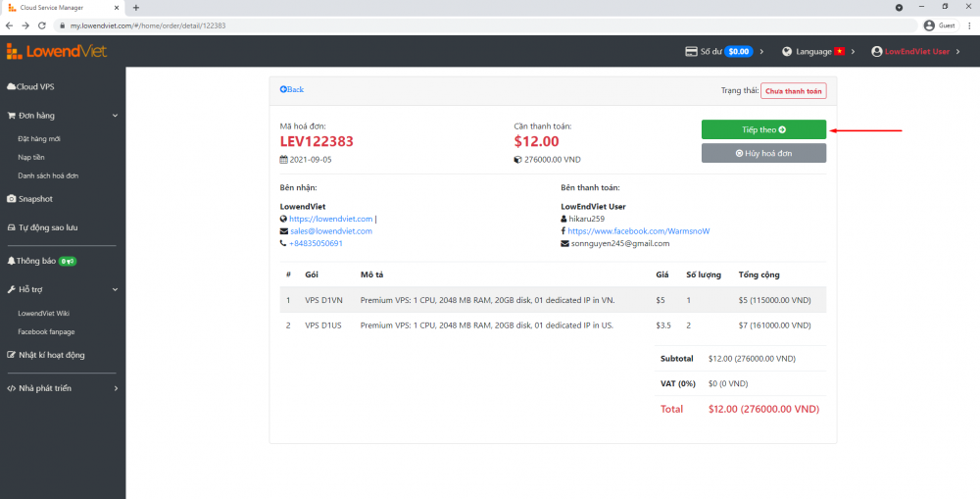Click Hủy hoá đơn button
Viewport: 980px width, 499px height.
(x=763, y=153)
